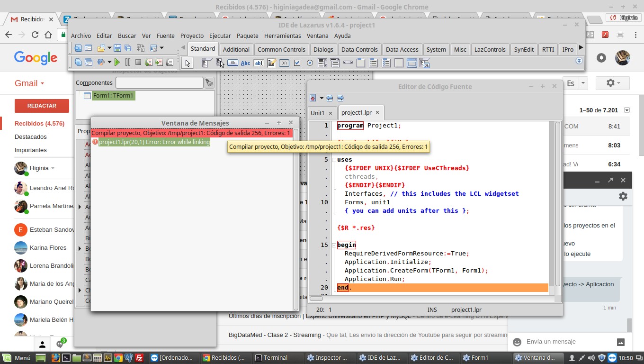644x364 pixels.
Task: Select the TMemo component icon
Action: pos(271,63)
